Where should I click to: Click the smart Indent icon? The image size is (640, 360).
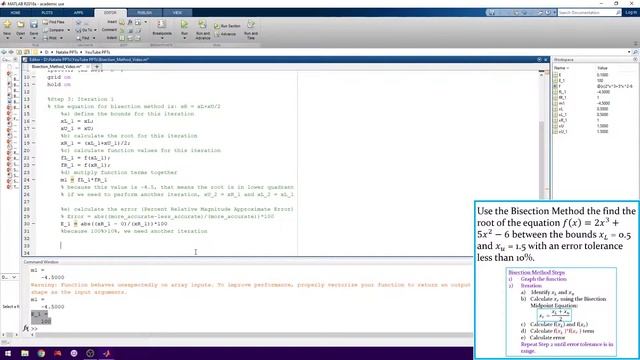pyautogui.click(x=122, y=38)
